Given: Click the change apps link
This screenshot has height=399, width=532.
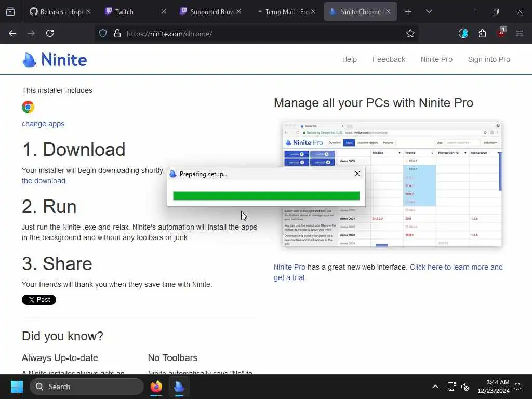Looking at the screenshot, I should click(x=43, y=124).
